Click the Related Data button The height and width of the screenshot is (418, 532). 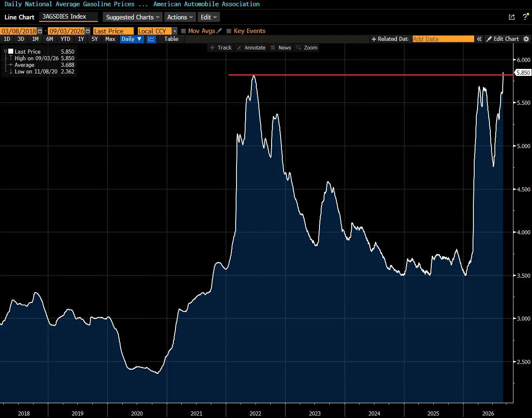click(x=390, y=39)
